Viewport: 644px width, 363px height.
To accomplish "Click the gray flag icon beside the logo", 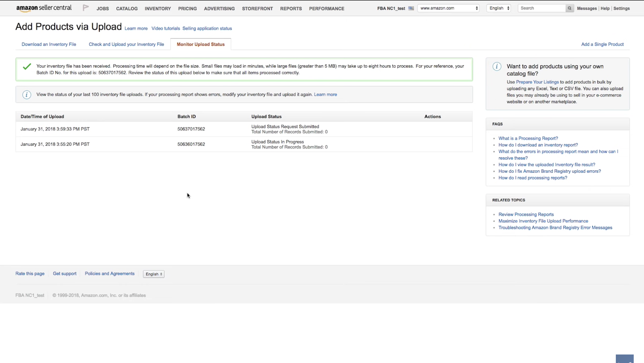I will click(x=85, y=8).
